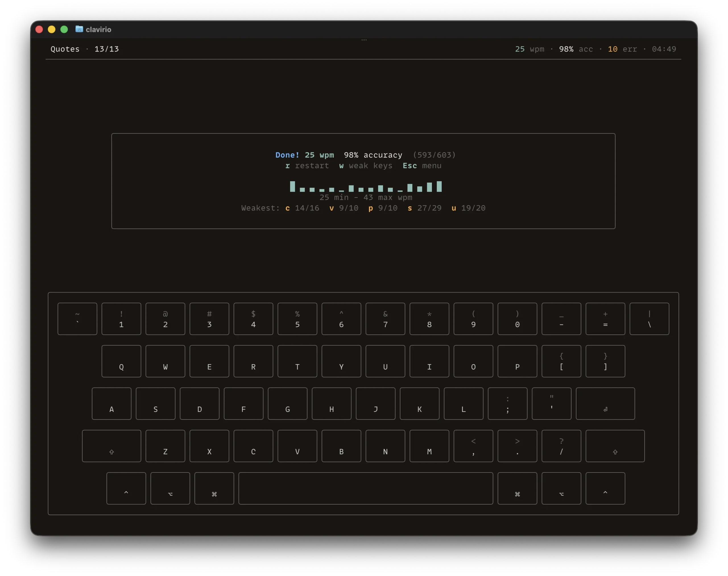The image size is (728, 576).
Task: Click the '98% acc' header value
Action: pos(576,49)
